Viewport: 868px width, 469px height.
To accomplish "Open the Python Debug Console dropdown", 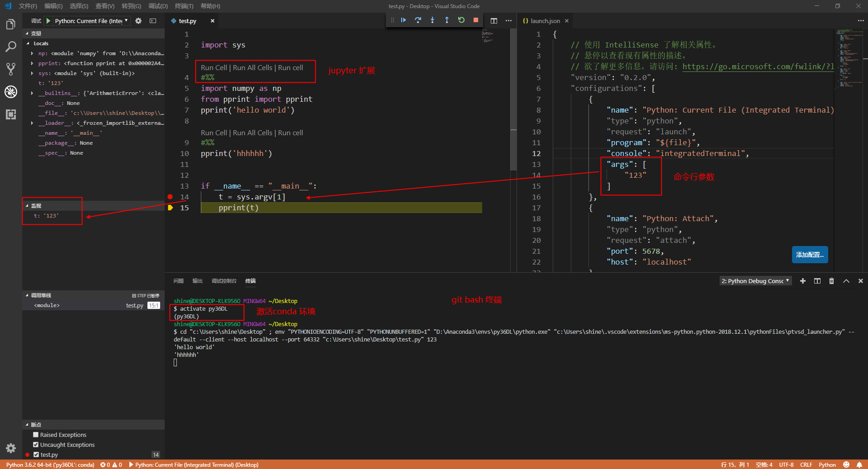I will (x=754, y=281).
